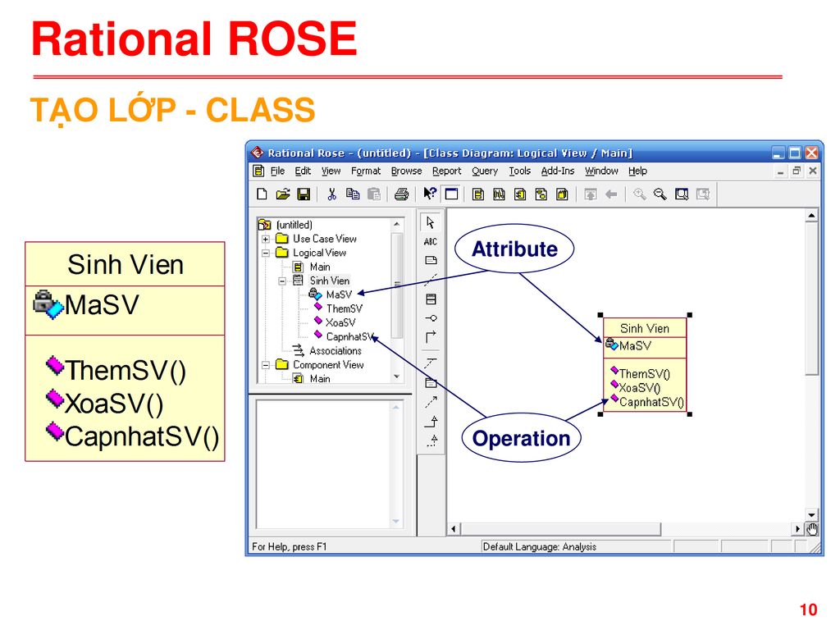Image resolution: width=840 pixels, height=630 pixels.
Task: Click the Undo Fit in Window icon
Action: [703, 194]
